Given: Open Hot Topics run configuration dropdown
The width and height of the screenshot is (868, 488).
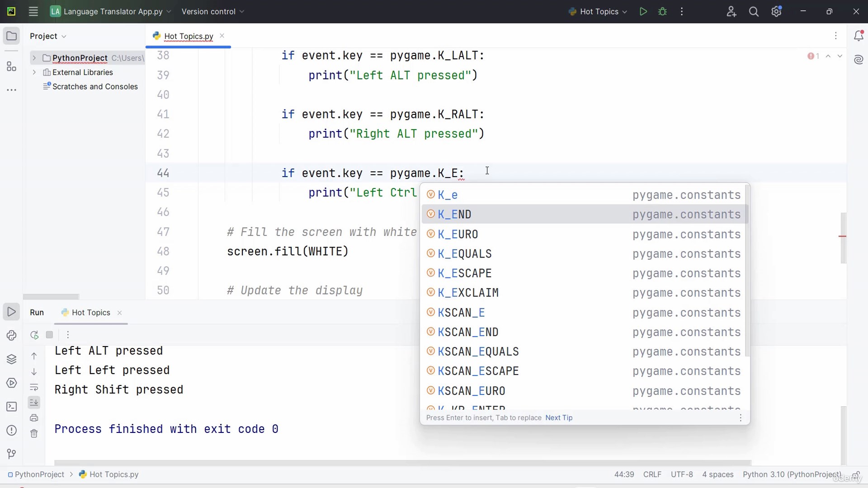Looking at the screenshot, I should click(598, 12).
